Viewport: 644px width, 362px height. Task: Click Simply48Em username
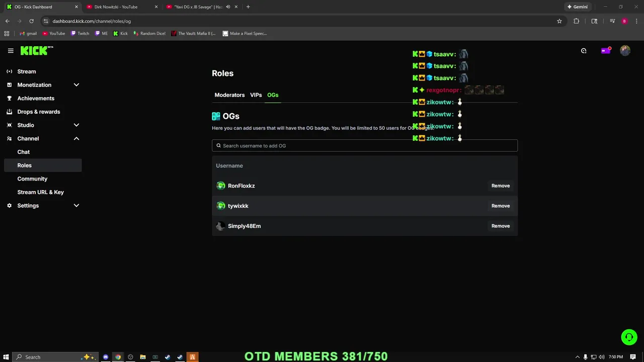(x=244, y=226)
